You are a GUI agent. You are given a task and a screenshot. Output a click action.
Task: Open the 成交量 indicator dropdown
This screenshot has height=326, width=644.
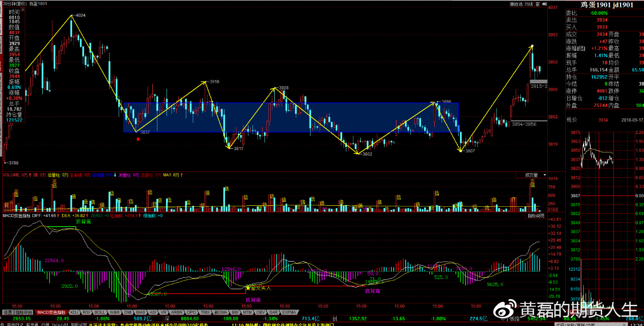click(x=532, y=175)
